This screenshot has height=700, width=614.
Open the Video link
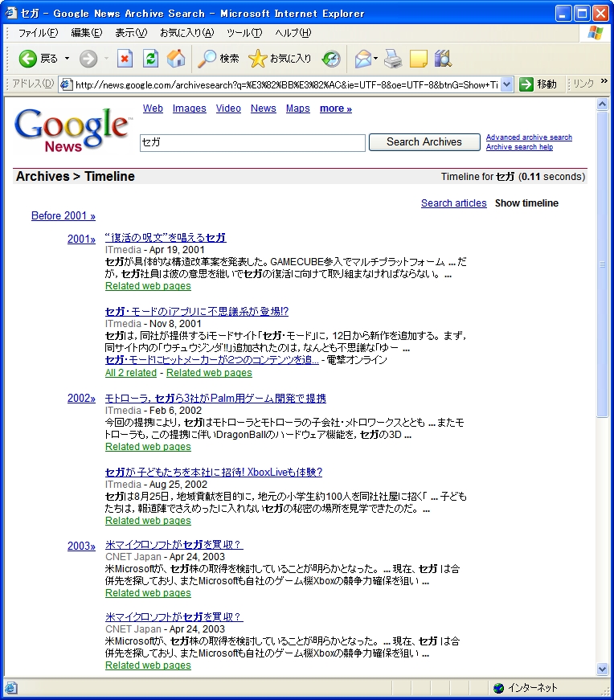(x=228, y=108)
